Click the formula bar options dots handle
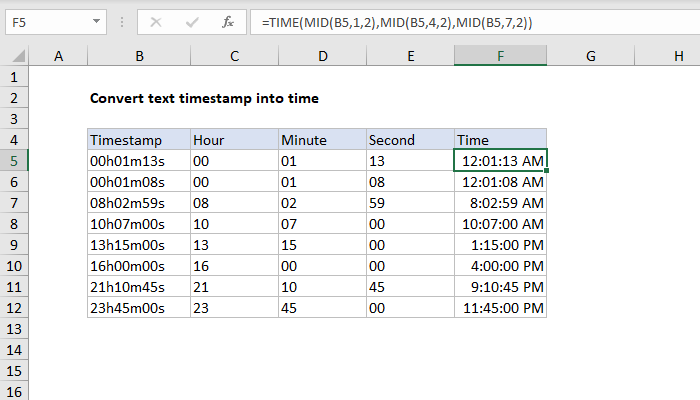The height and width of the screenshot is (400, 700). 122,22
